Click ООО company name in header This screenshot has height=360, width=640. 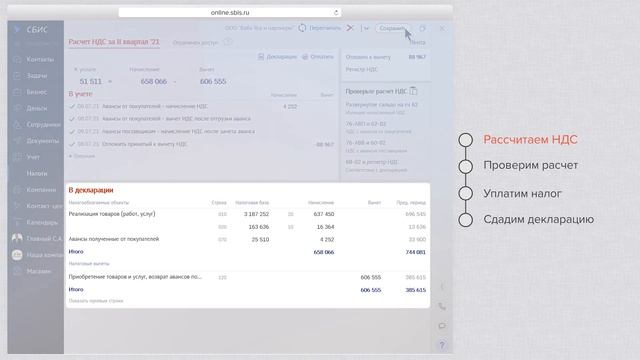point(259,28)
